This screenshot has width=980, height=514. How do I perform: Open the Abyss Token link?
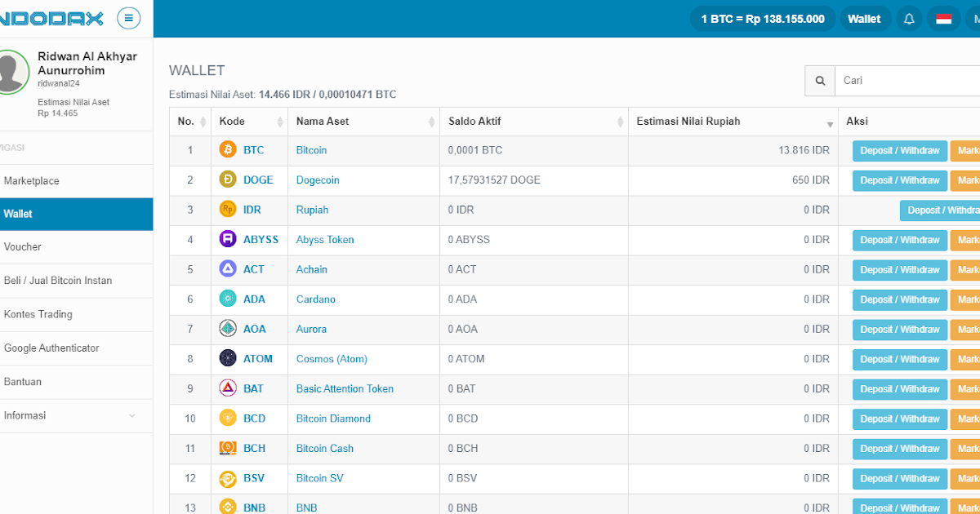(325, 240)
